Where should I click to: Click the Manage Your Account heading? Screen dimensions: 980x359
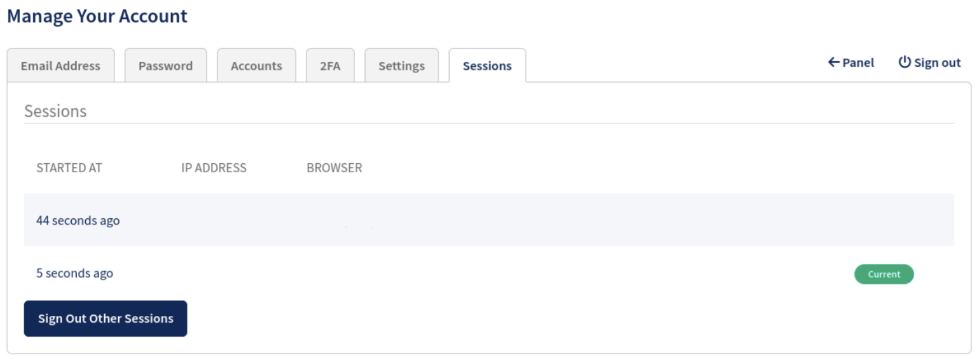point(97,16)
